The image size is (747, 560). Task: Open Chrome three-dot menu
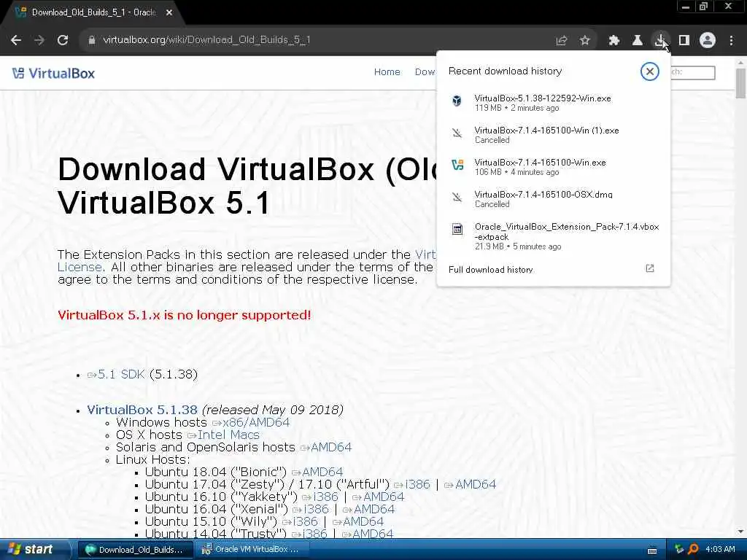tap(731, 41)
